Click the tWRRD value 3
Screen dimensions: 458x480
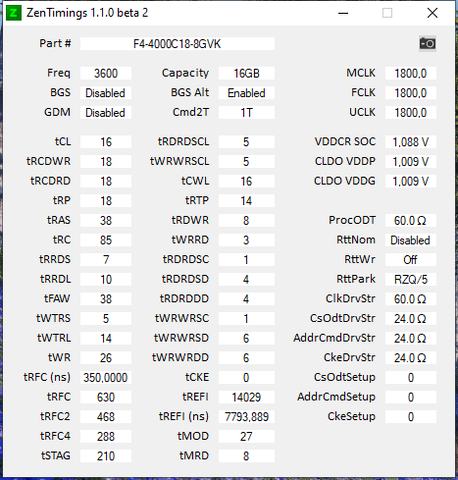[x=246, y=240]
